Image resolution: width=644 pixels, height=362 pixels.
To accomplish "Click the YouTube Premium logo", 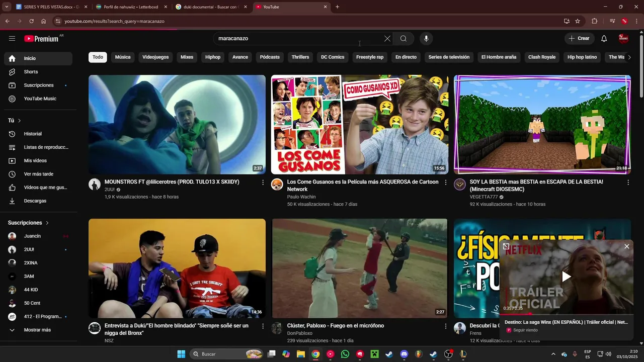I will (x=41, y=39).
